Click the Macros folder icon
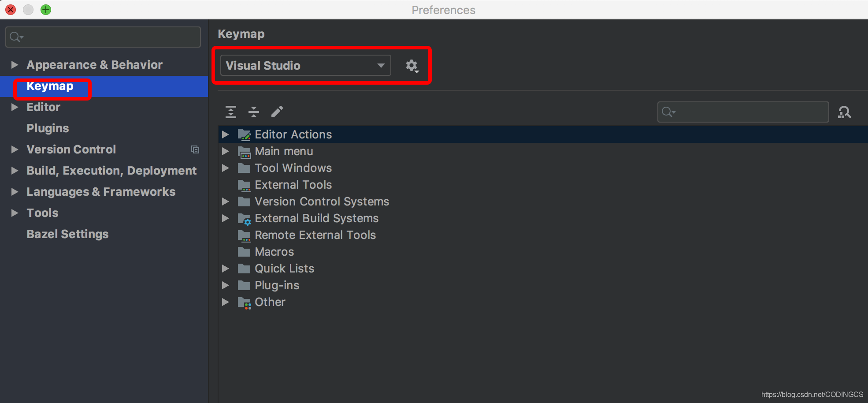Viewport: 868px width, 403px height. (244, 252)
